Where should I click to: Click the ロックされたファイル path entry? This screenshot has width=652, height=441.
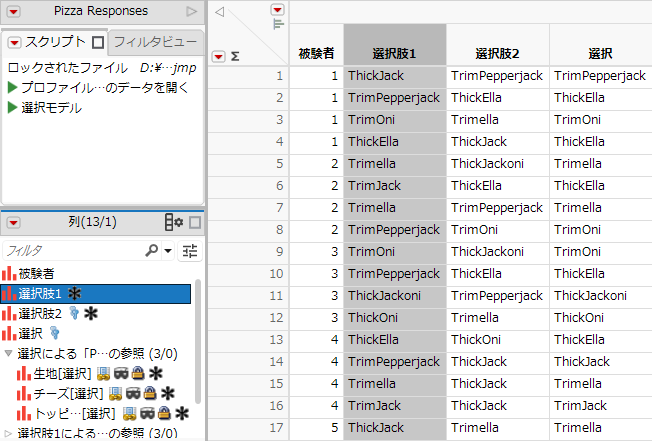tap(102, 67)
